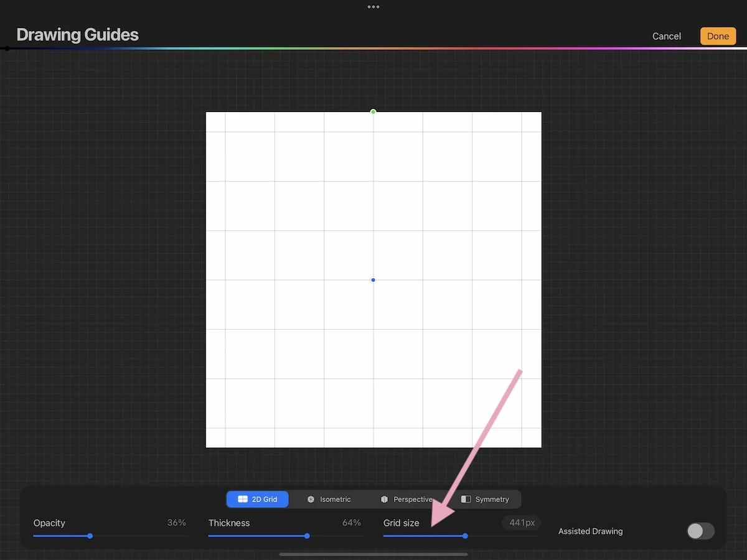Switch to the Perspective guide tab

406,499
